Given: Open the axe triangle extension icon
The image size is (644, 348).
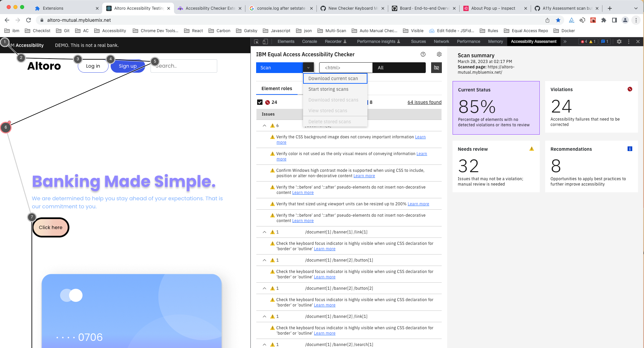Looking at the screenshot, I should [x=572, y=20].
